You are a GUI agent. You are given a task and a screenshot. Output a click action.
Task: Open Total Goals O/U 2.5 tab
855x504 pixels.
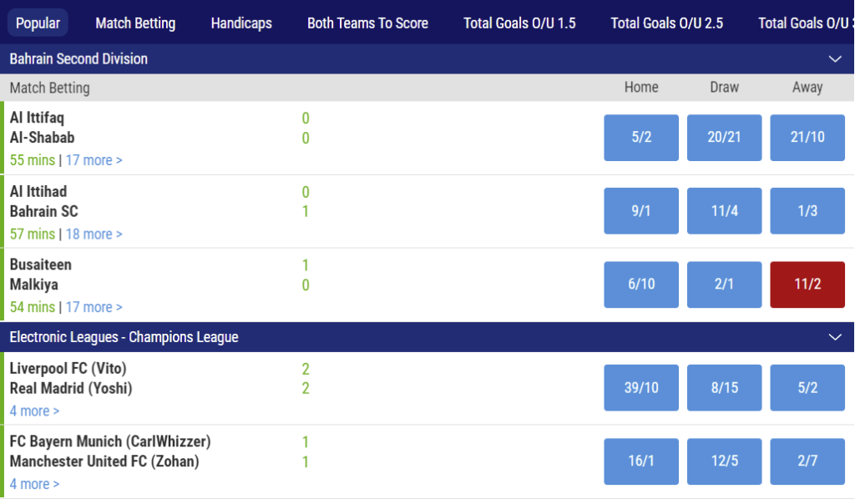tap(666, 23)
